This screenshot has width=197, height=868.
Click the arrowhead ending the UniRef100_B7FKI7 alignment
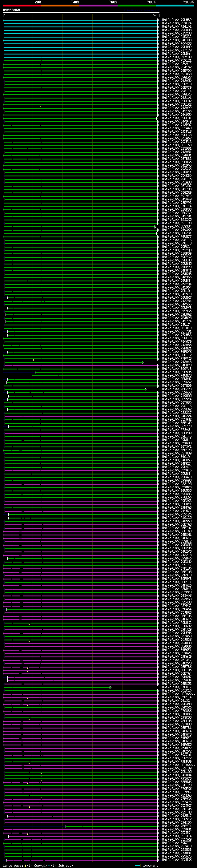coord(111,687)
